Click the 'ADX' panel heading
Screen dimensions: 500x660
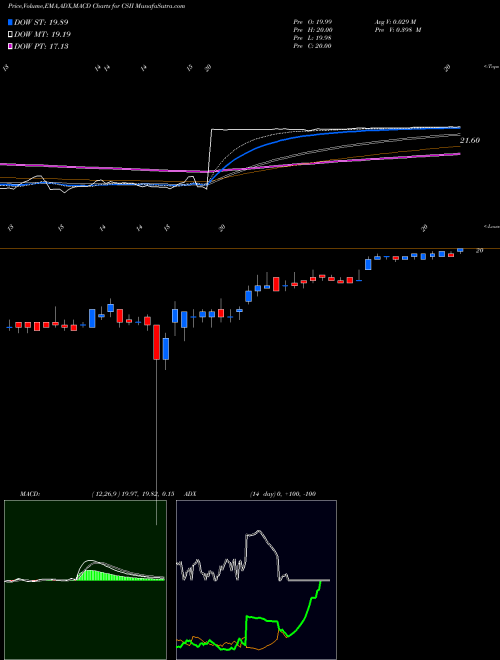coord(190,494)
